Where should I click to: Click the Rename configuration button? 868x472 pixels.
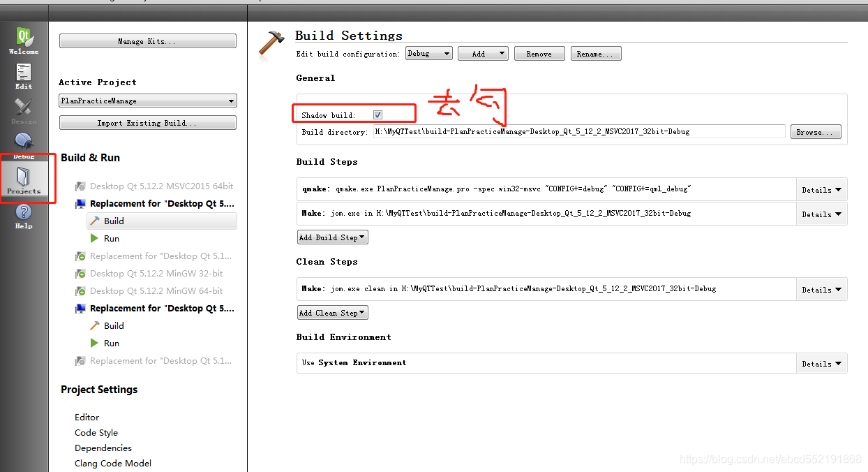pyautogui.click(x=596, y=54)
